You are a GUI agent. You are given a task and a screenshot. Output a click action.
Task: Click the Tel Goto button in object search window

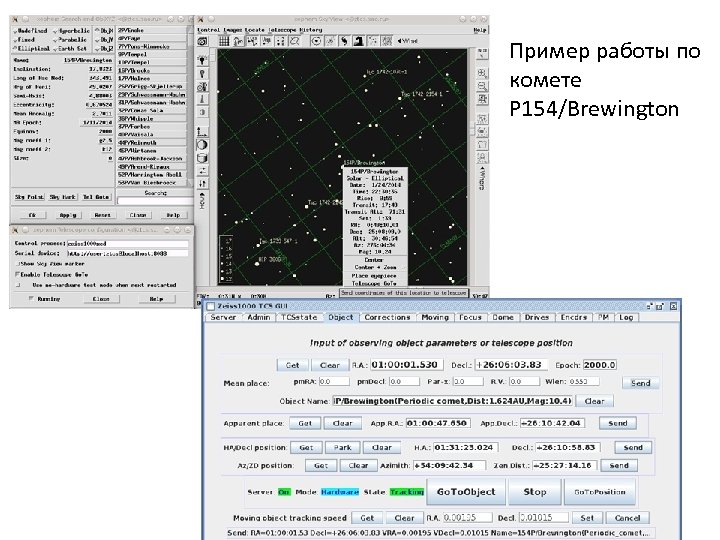click(x=96, y=197)
